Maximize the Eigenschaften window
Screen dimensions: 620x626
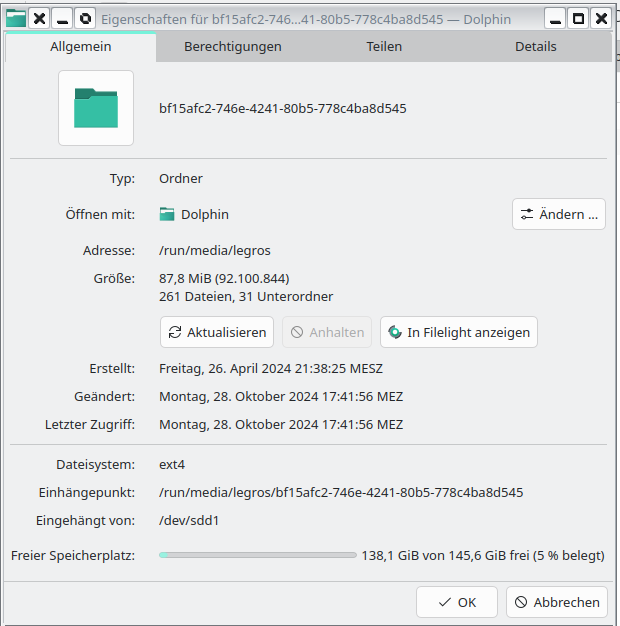click(578, 18)
